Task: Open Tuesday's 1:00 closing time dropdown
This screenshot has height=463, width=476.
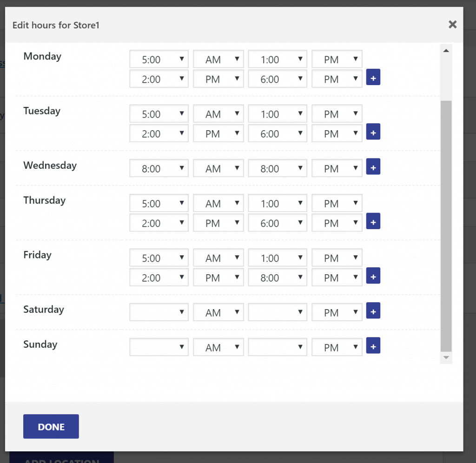Action: pos(278,113)
